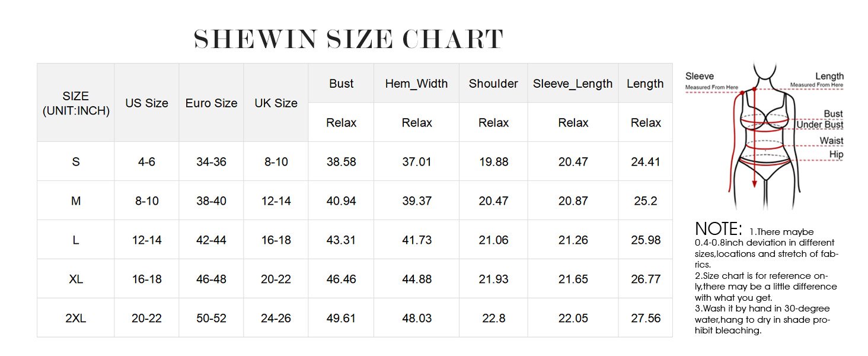Click the red downward length arrow in diagram
This screenshot has width=868, height=356.
click(x=754, y=172)
